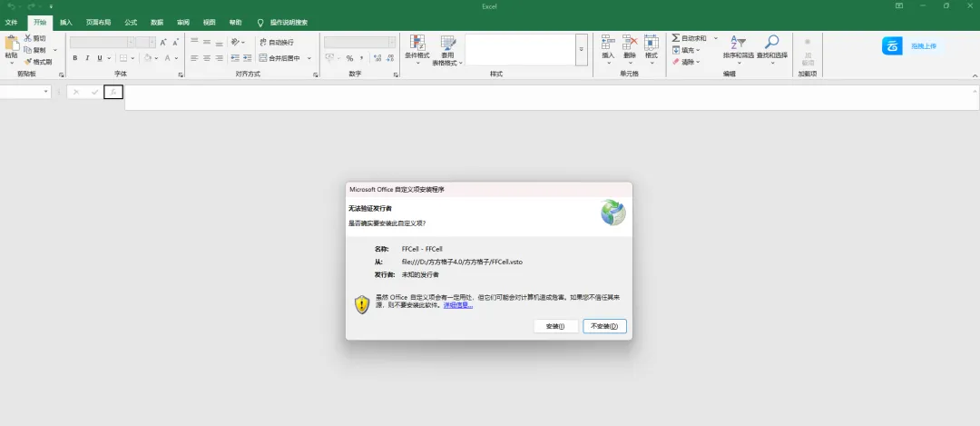Align text left in cell

pyautogui.click(x=194, y=58)
